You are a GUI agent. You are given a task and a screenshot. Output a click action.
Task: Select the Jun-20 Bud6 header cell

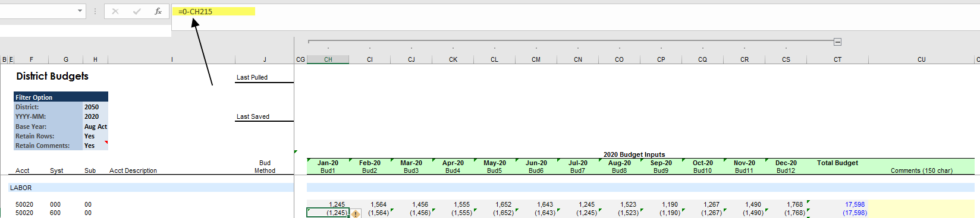(536, 166)
